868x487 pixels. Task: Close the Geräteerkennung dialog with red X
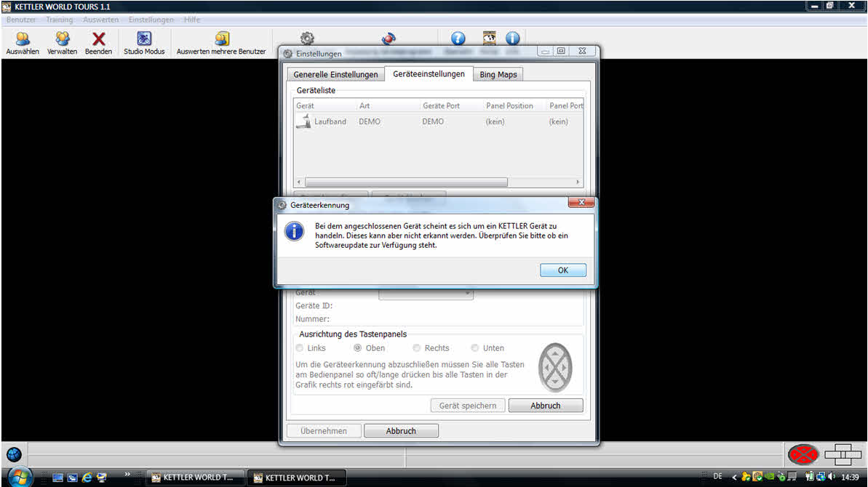[x=581, y=202]
